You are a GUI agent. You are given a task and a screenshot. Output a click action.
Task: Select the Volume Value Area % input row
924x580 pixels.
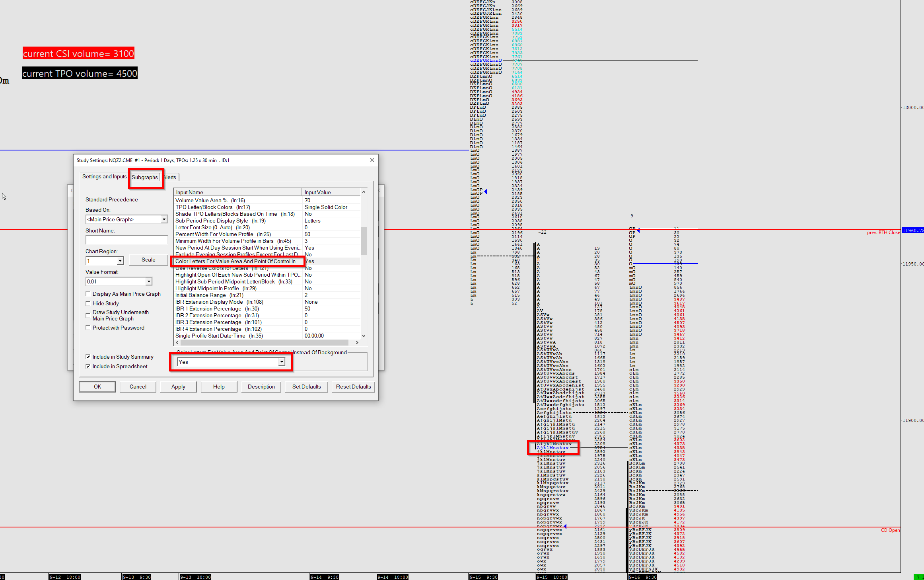click(267, 200)
